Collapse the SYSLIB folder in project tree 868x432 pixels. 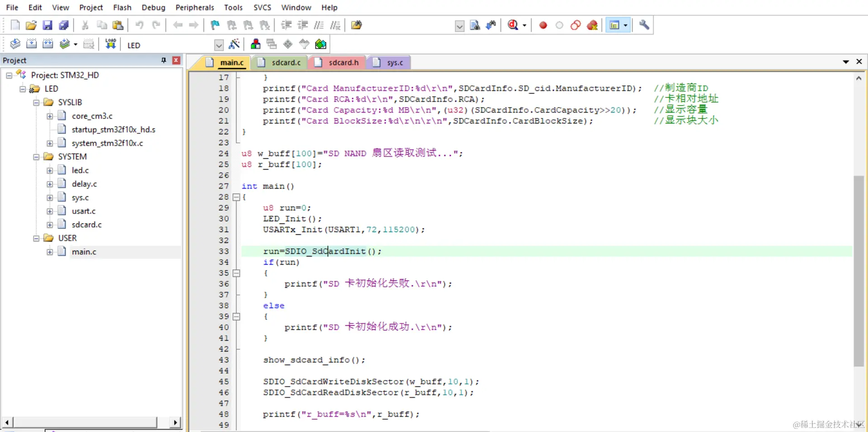pos(36,103)
